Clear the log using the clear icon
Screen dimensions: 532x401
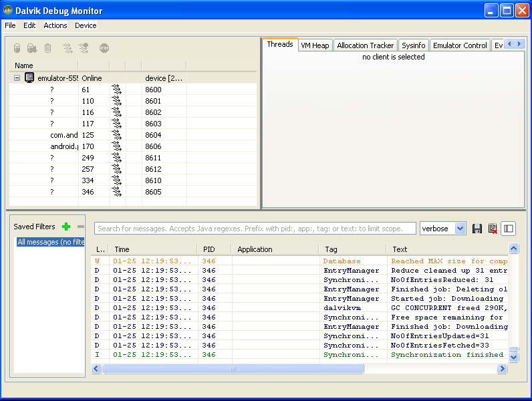(x=493, y=229)
